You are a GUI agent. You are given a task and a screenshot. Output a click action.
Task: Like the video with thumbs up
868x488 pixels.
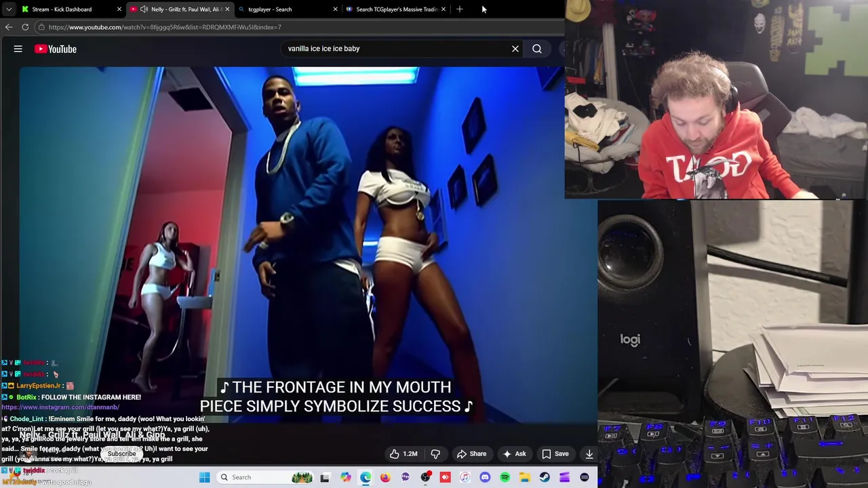click(x=403, y=454)
